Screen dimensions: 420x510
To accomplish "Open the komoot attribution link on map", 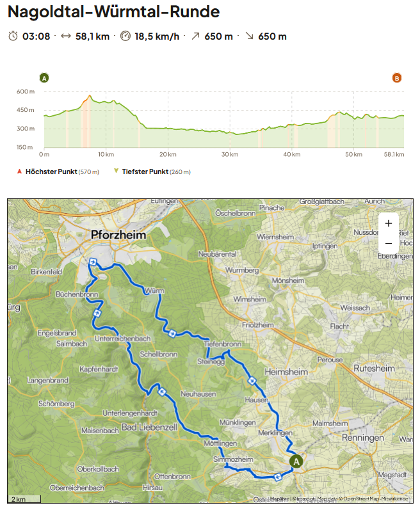I will coord(303,498).
